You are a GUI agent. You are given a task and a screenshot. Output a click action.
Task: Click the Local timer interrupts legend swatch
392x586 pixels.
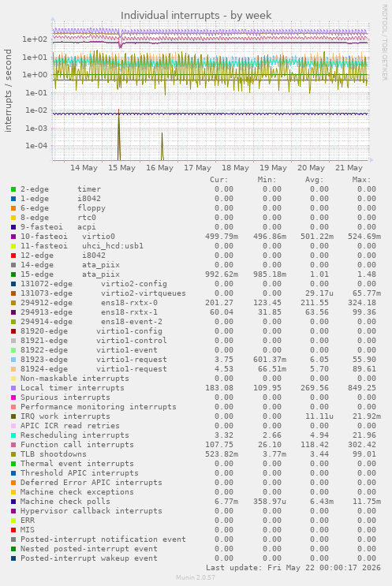pyautogui.click(x=13, y=388)
